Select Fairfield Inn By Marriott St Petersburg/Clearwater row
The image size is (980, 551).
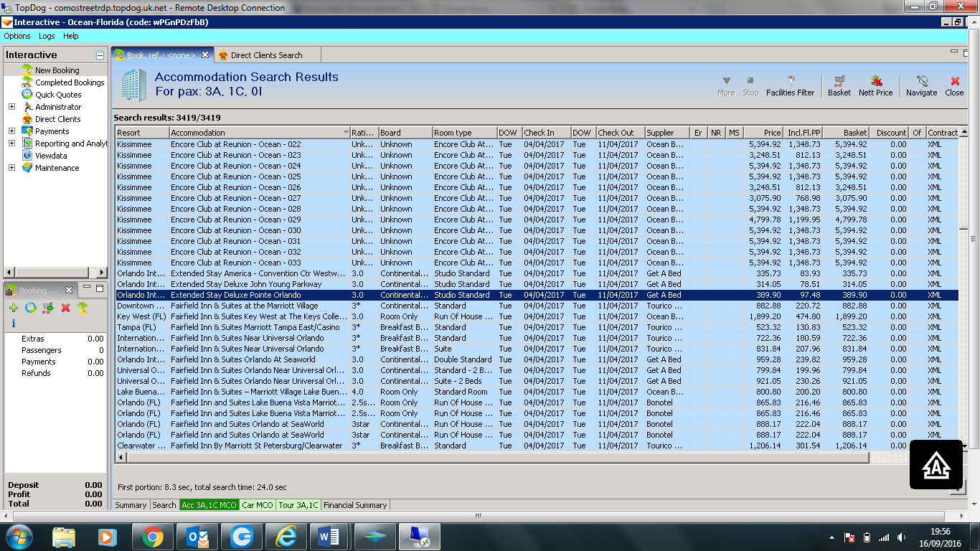click(x=537, y=446)
